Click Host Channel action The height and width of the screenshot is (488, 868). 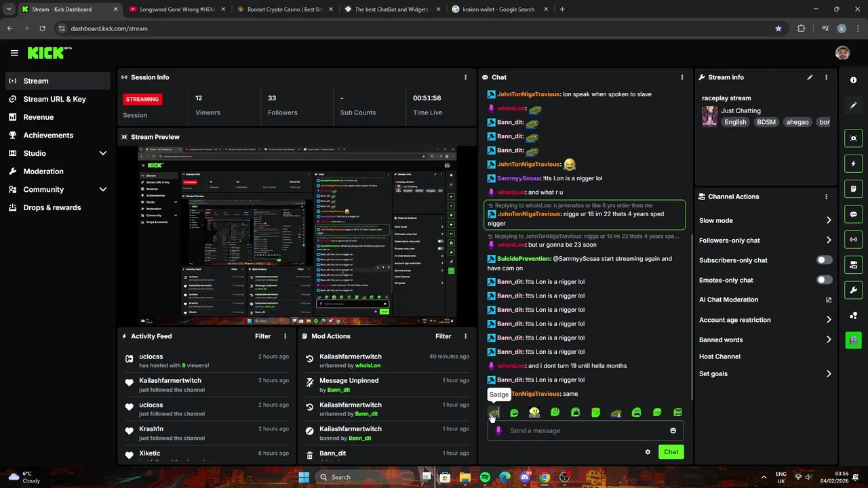coord(719,357)
